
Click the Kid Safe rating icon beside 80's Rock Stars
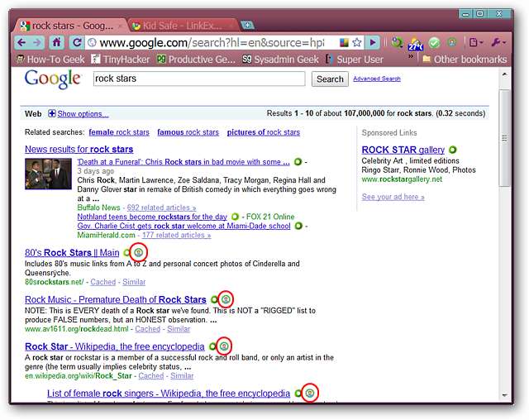point(139,253)
